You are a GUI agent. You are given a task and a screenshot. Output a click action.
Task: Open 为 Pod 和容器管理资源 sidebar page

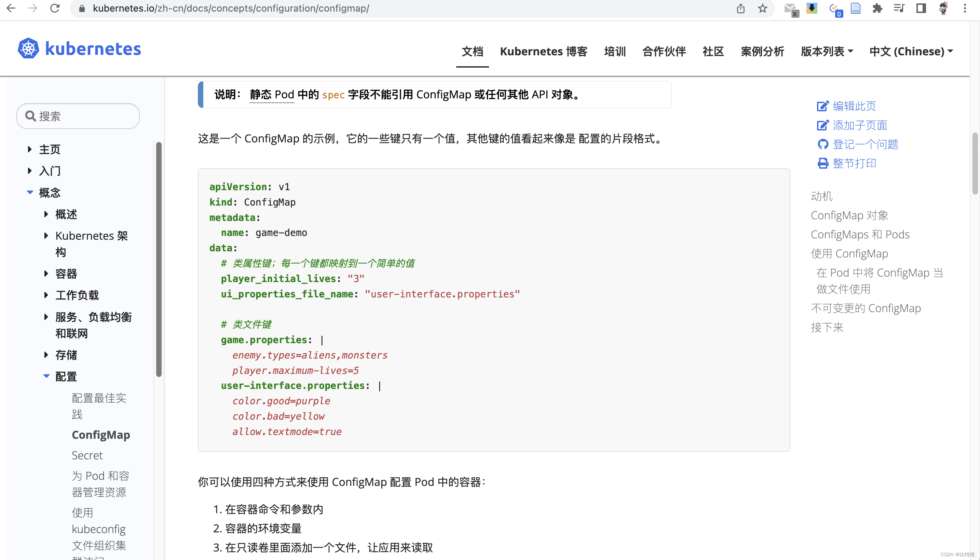pos(100,484)
